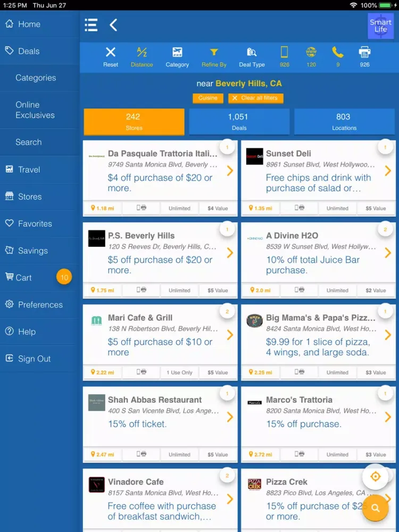Open the 15% off ticket deal
This screenshot has height=532, width=399.
tap(137, 424)
